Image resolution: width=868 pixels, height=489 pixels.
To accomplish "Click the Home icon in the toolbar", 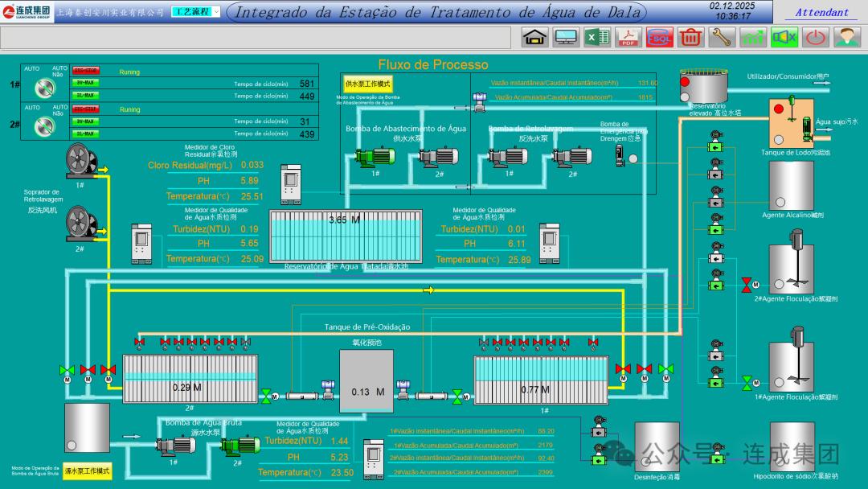I will click(534, 37).
